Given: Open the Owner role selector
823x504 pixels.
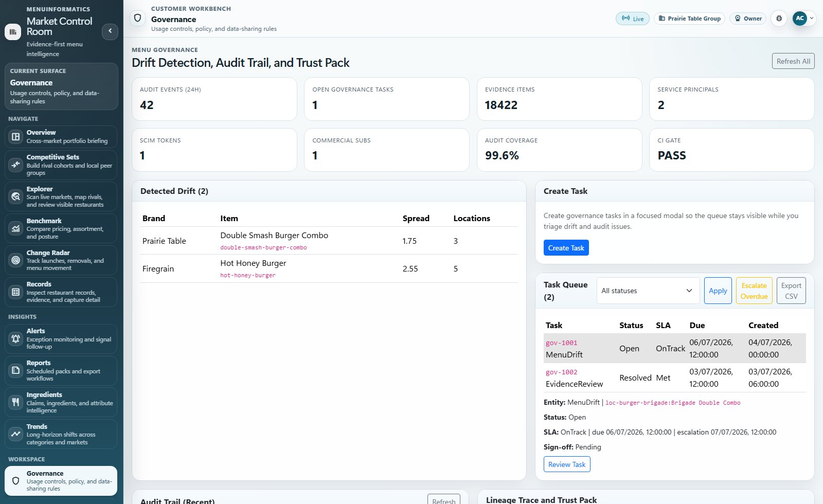Looking at the screenshot, I should click(x=748, y=19).
